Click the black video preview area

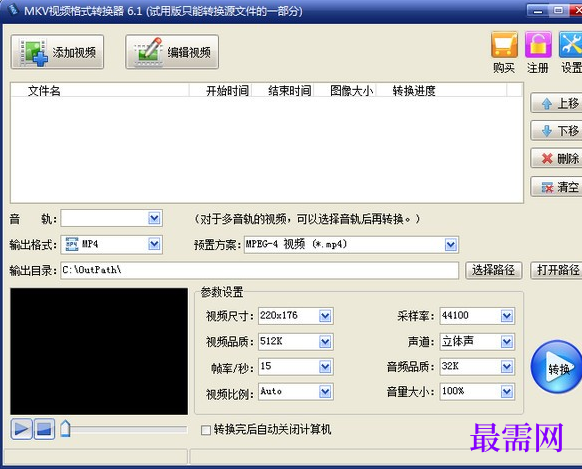click(99, 351)
